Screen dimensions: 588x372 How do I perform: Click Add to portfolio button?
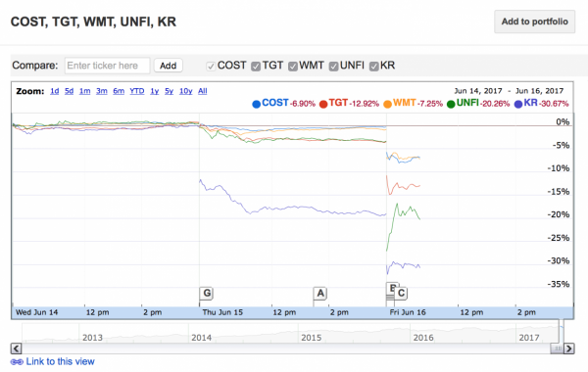click(x=535, y=22)
